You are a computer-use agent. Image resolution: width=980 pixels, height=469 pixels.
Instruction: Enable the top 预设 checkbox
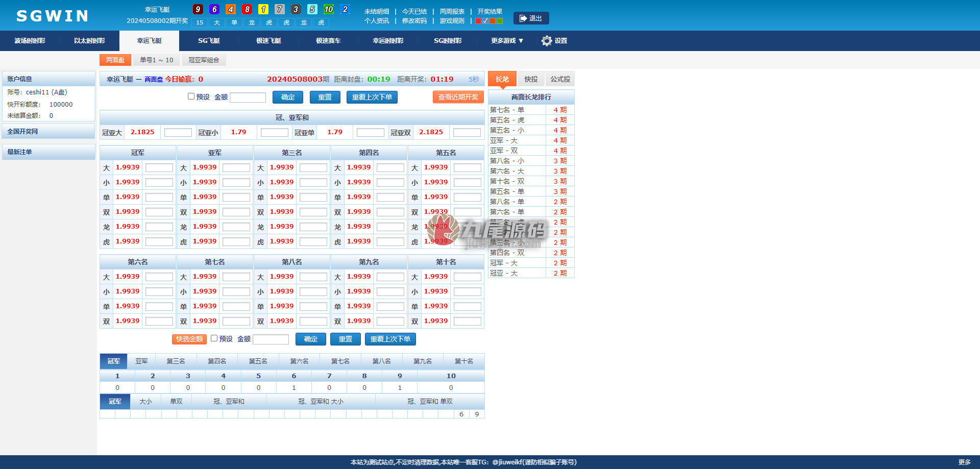tap(191, 96)
